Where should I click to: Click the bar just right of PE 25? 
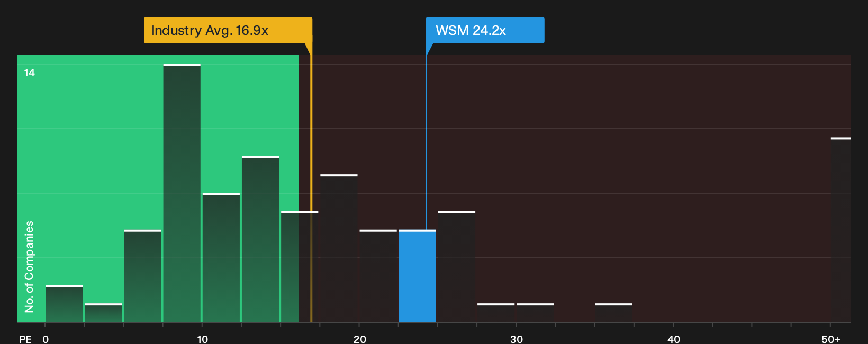tap(457, 267)
